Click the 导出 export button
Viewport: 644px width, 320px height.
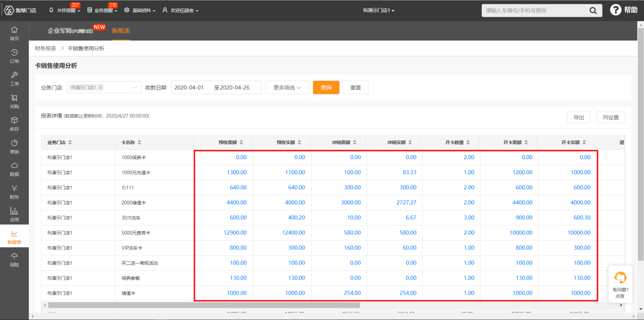coord(579,117)
